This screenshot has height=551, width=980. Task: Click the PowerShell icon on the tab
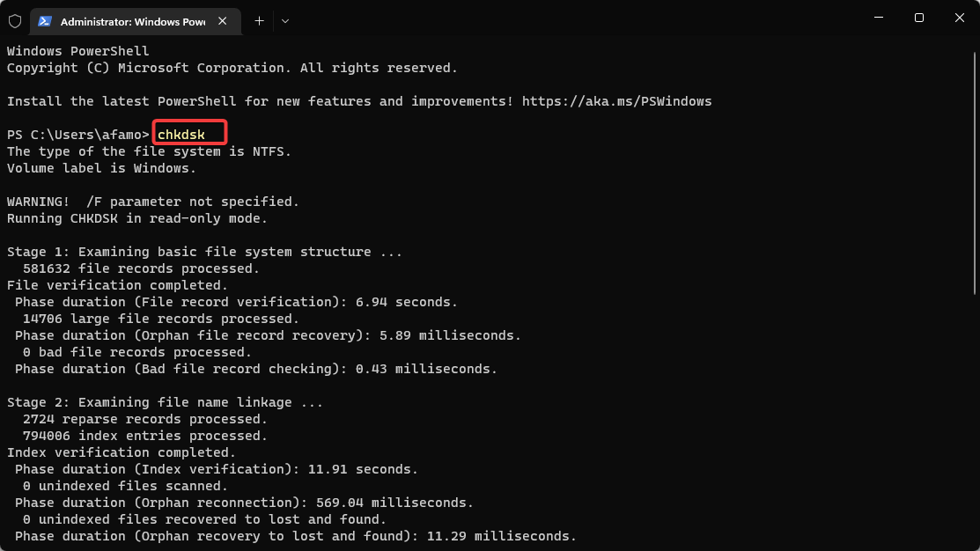pyautogui.click(x=44, y=21)
